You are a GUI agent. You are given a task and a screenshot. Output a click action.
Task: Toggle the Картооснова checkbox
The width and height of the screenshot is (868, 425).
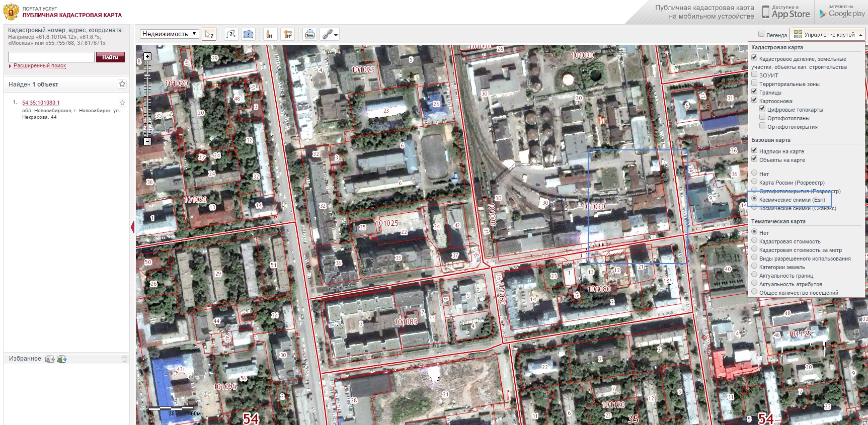pyautogui.click(x=754, y=100)
